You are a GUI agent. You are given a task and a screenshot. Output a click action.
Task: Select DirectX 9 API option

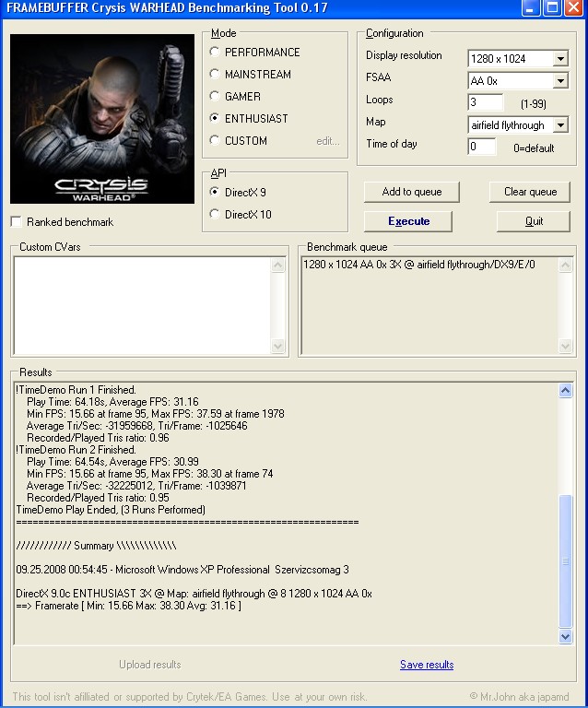click(x=216, y=193)
